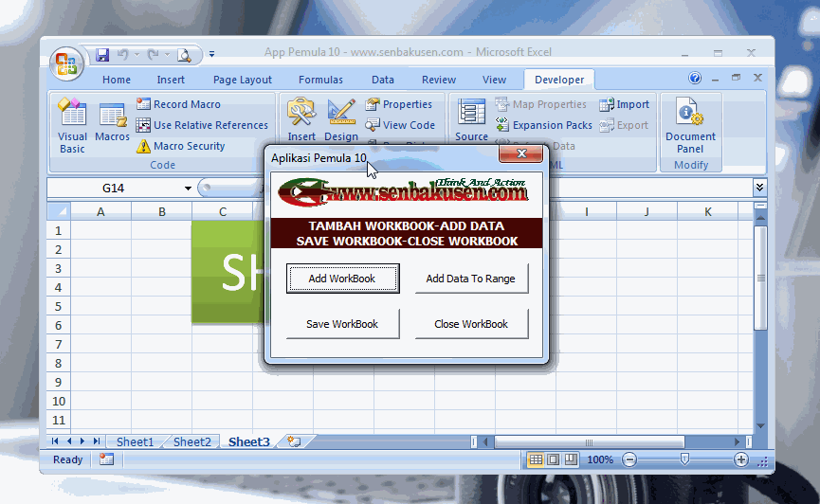Switch to the Data tab
The height and width of the screenshot is (504, 820).
pyautogui.click(x=383, y=80)
